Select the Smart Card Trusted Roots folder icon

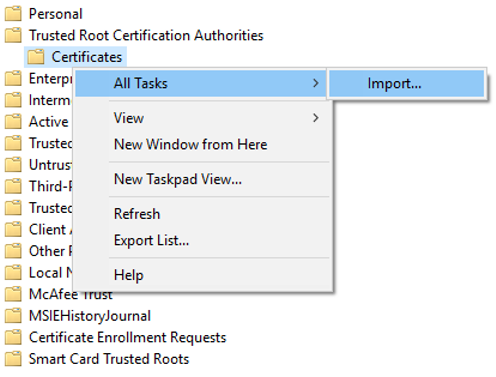click(x=13, y=359)
